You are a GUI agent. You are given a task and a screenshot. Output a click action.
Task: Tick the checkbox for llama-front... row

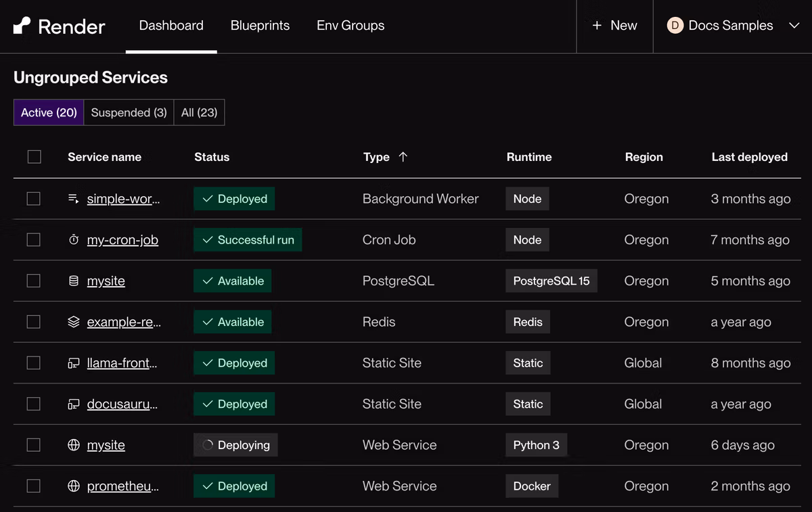coord(34,363)
